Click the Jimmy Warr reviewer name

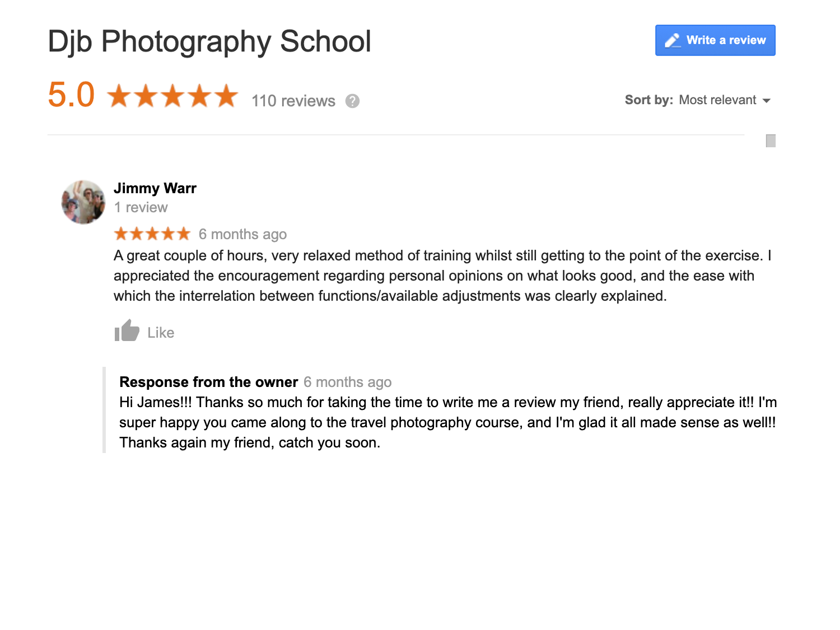pyautogui.click(x=155, y=188)
